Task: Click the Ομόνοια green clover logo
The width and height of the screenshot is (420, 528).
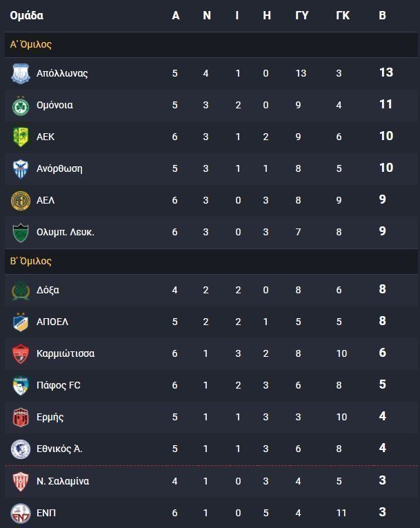Action: click(x=21, y=105)
